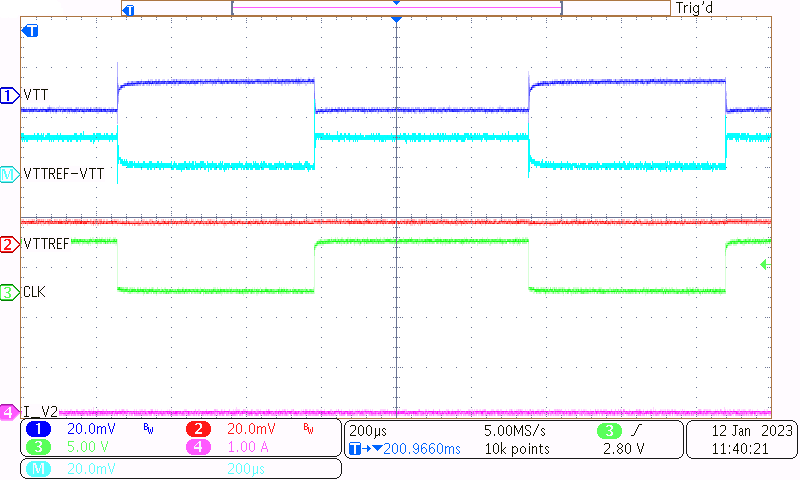Click the I_V2 waveform label
800x480 pixels.
41,411
